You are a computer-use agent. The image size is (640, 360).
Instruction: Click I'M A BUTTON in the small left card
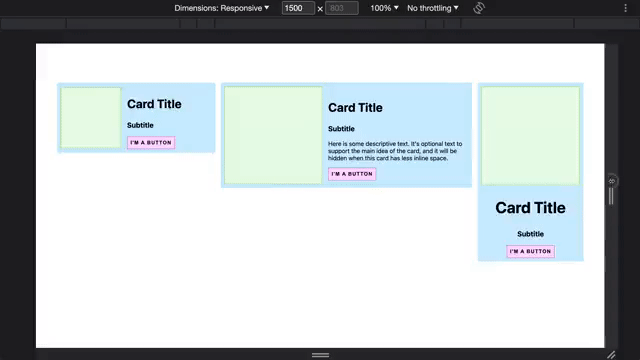(x=151, y=142)
